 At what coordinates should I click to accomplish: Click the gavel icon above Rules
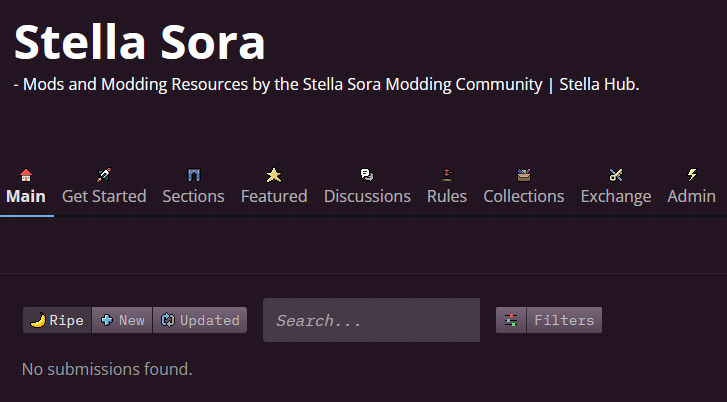click(447, 175)
